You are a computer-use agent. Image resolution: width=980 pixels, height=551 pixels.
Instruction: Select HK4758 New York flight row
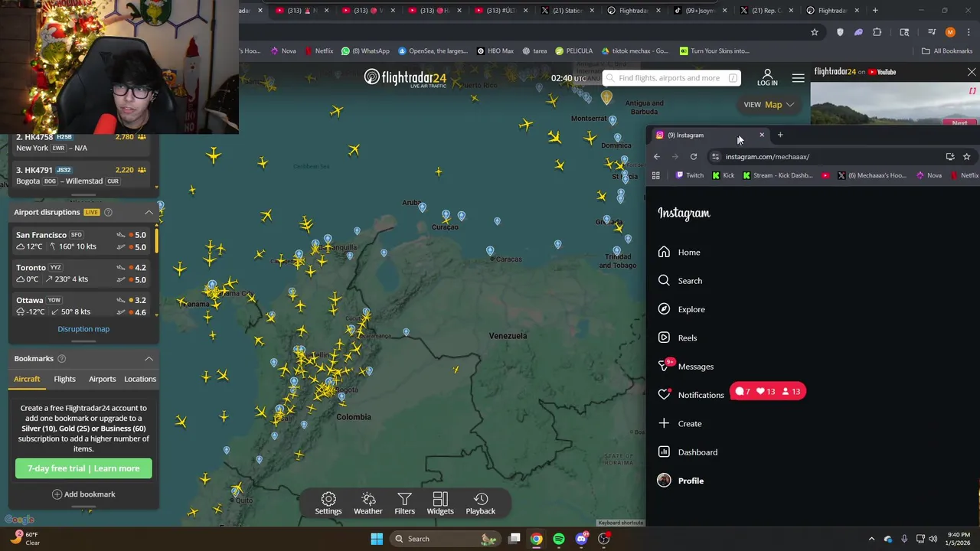(81, 142)
